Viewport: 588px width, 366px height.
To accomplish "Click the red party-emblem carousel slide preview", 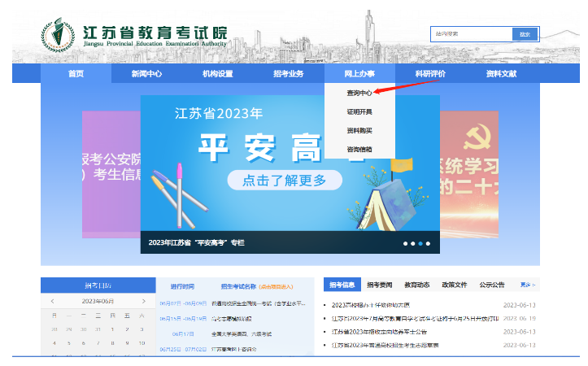I will 469,174.
